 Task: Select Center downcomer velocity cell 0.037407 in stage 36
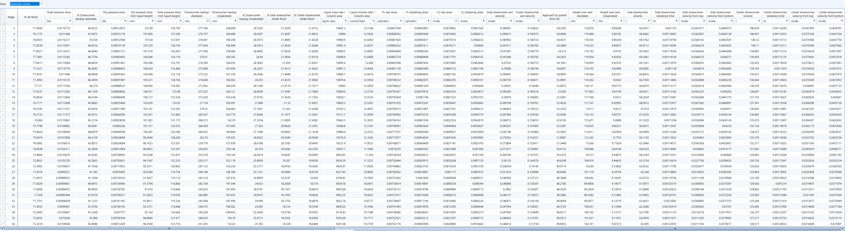coord(831,224)
